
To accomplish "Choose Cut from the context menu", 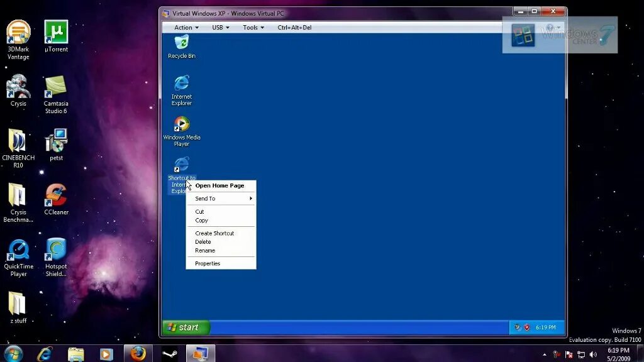I will [x=221, y=211].
